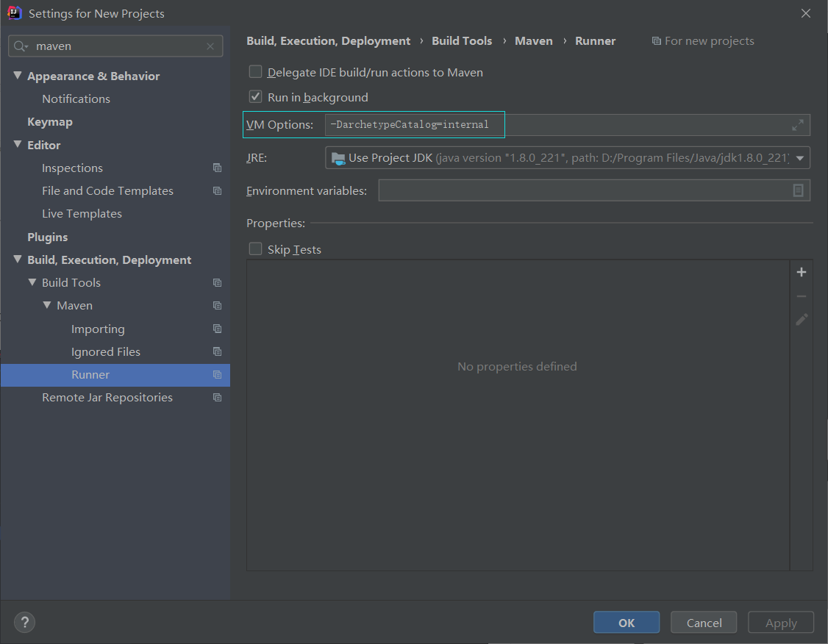Viewport: 828px width, 644px height.
Task: Click the edit property pencil icon
Action: coord(801,319)
